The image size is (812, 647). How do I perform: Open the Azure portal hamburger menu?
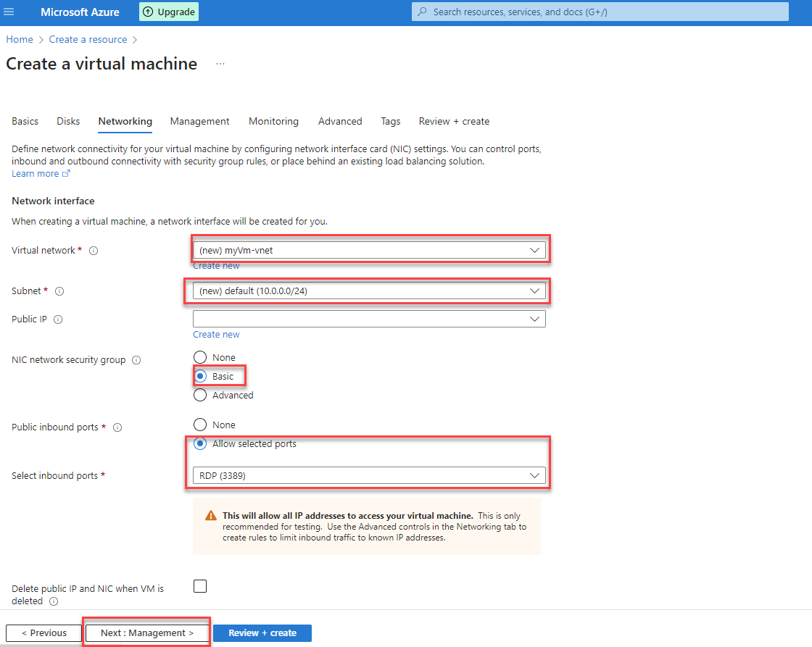tap(9, 11)
